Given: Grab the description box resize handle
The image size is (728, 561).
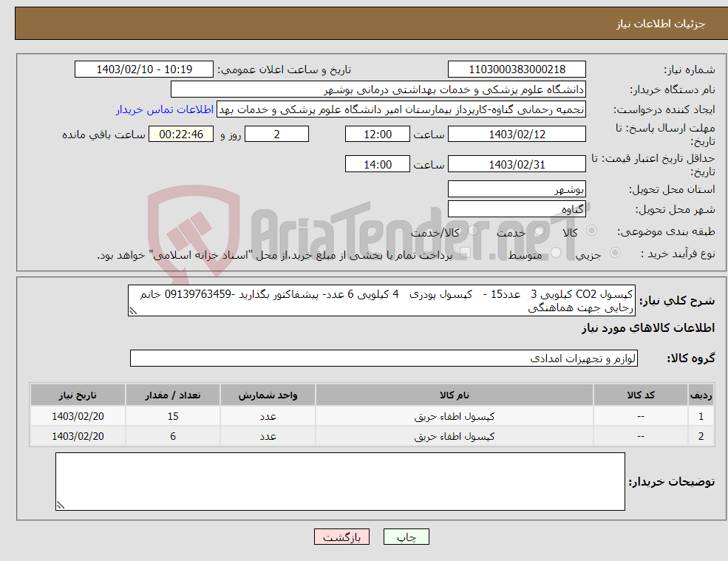Looking at the screenshot, I should (x=133, y=311).
